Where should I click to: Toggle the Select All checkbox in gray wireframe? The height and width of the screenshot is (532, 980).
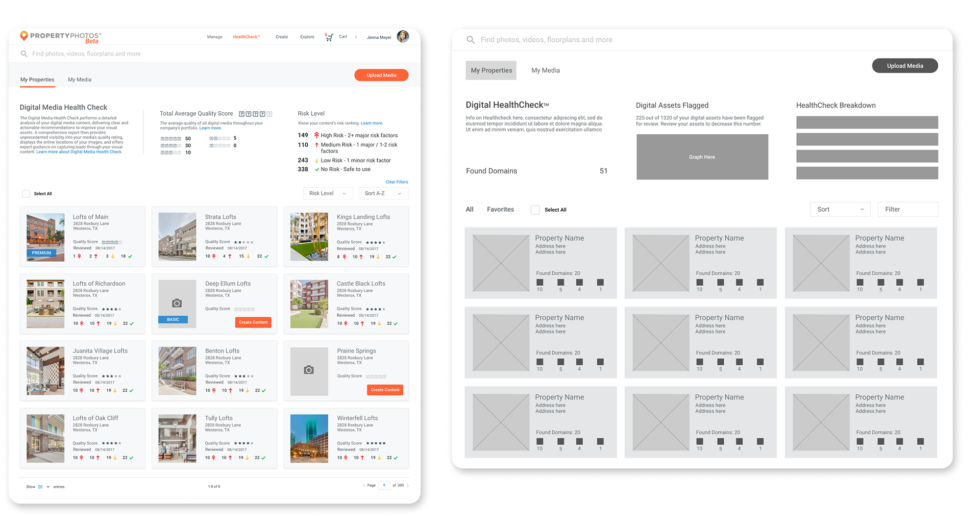tap(535, 210)
